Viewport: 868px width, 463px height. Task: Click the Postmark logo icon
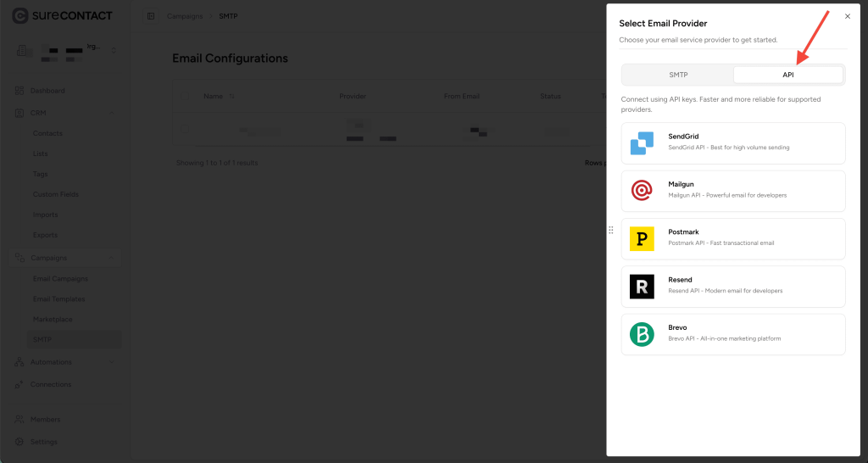click(x=642, y=239)
